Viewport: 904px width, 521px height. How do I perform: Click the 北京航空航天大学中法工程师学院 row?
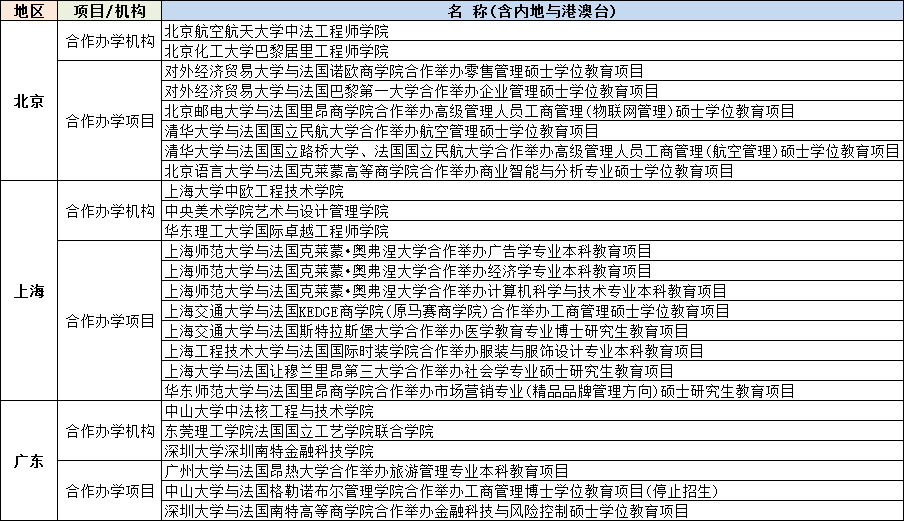coord(532,31)
